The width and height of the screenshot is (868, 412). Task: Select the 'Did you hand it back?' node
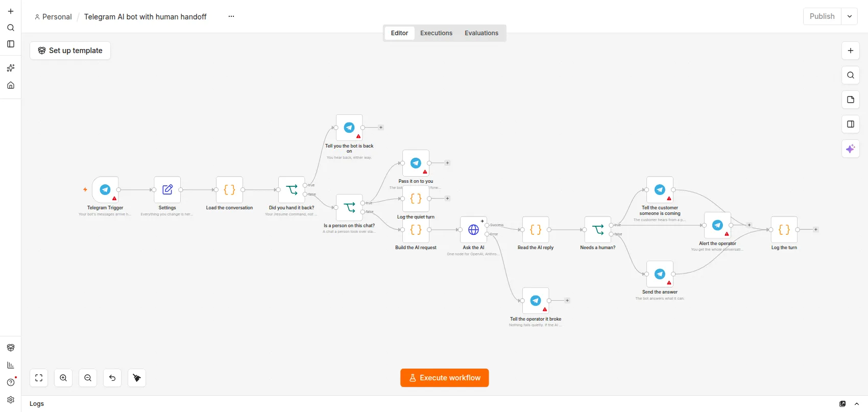(x=292, y=189)
